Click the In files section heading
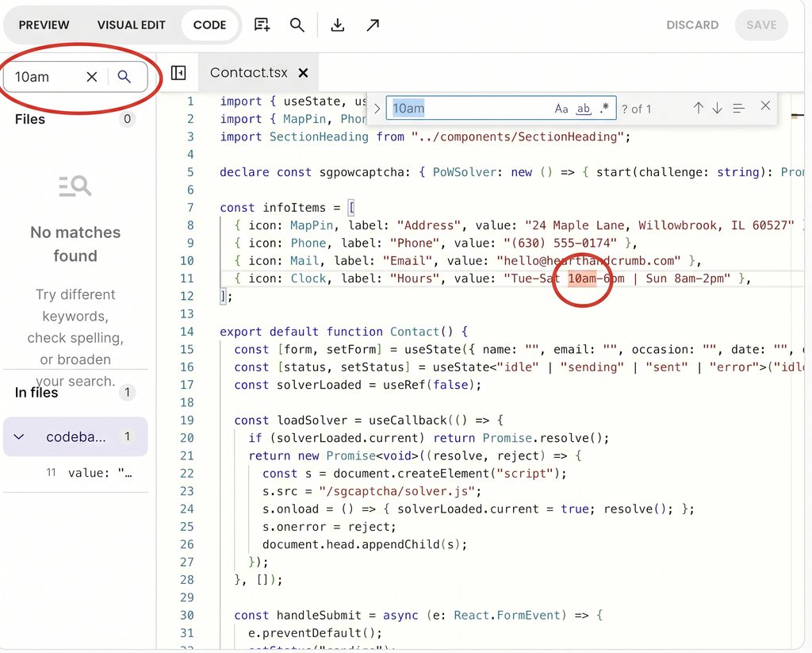Viewport: 812px width, 653px height. click(36, 393)
